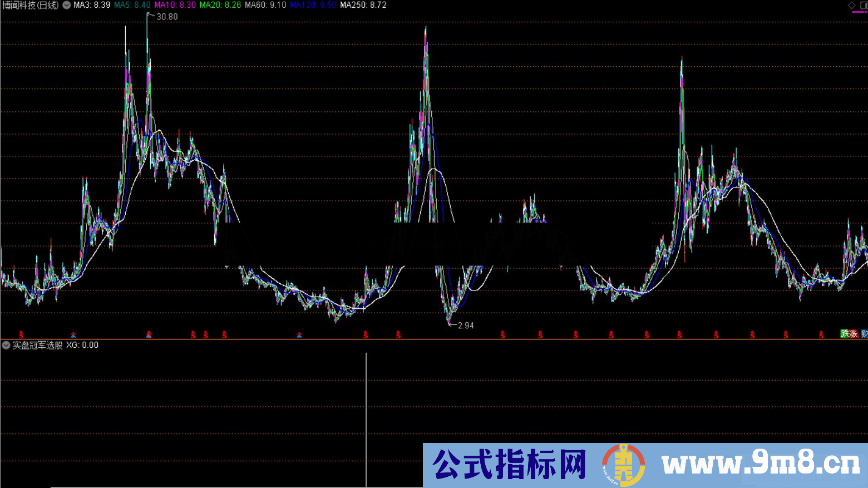868x488 pixels.
Task: Click the arrow event marker under the 30.80 peak
Action: (x=149, y=334)
